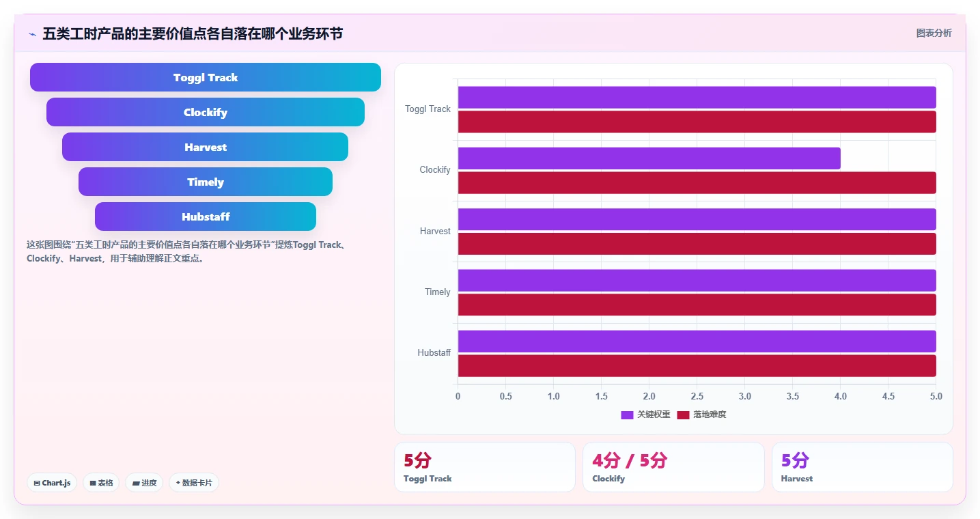Click the Timely y-axis label

[438, 292]
